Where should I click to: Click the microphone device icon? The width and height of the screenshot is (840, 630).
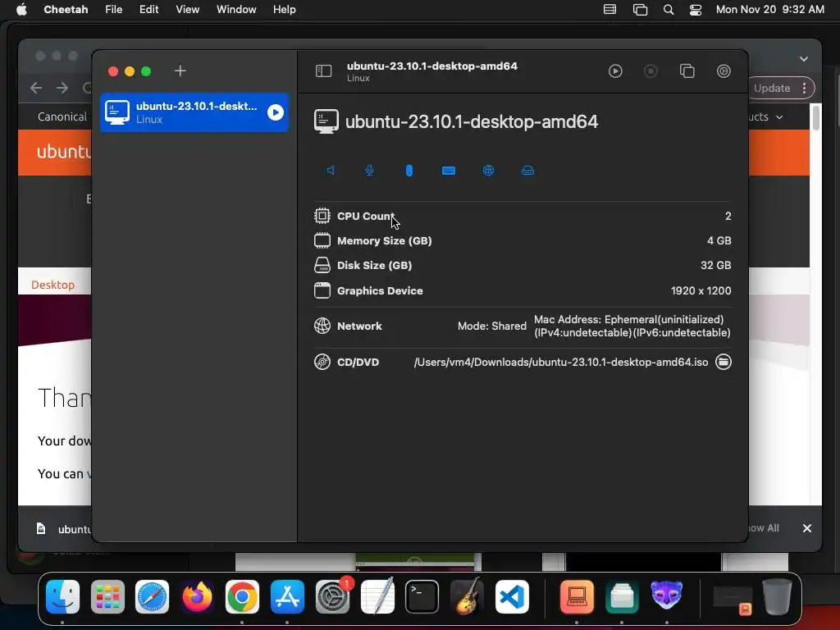[370, 171]
